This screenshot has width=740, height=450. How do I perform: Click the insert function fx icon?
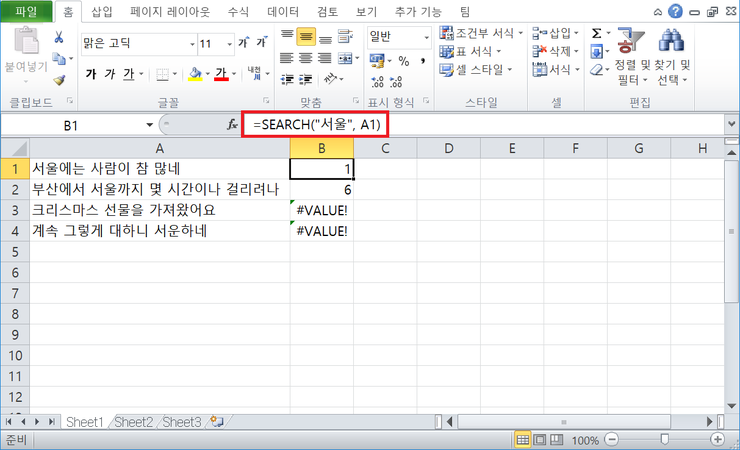coord(233,125)
